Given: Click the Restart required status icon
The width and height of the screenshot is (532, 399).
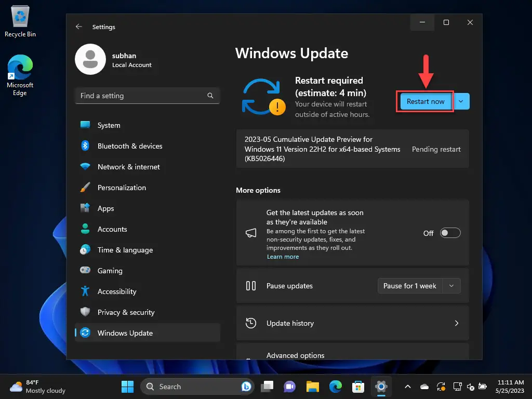Looking at the screenshot, I should click(263, 97).
